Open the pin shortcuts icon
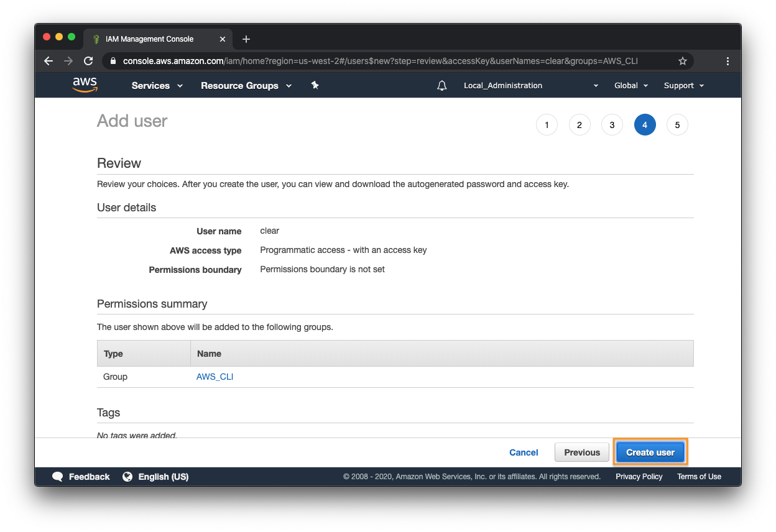This screenshot has width=776, height=532. [x=315, y=85]
